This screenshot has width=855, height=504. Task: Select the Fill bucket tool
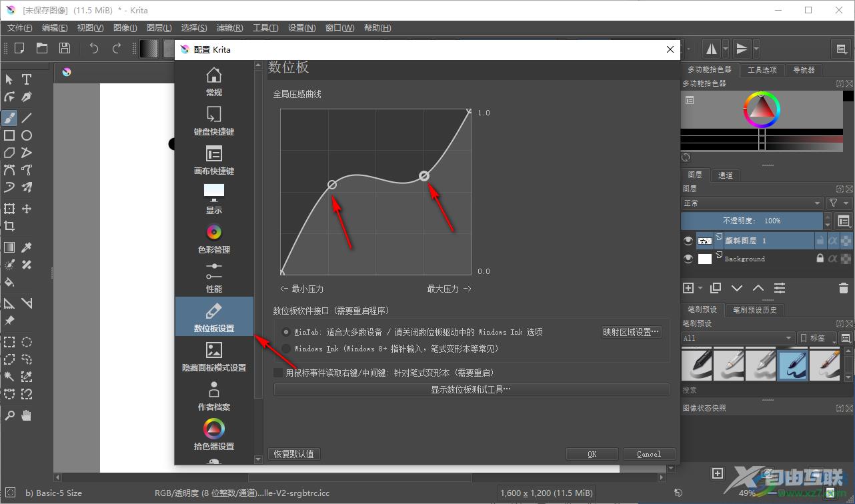pos(9,282)
